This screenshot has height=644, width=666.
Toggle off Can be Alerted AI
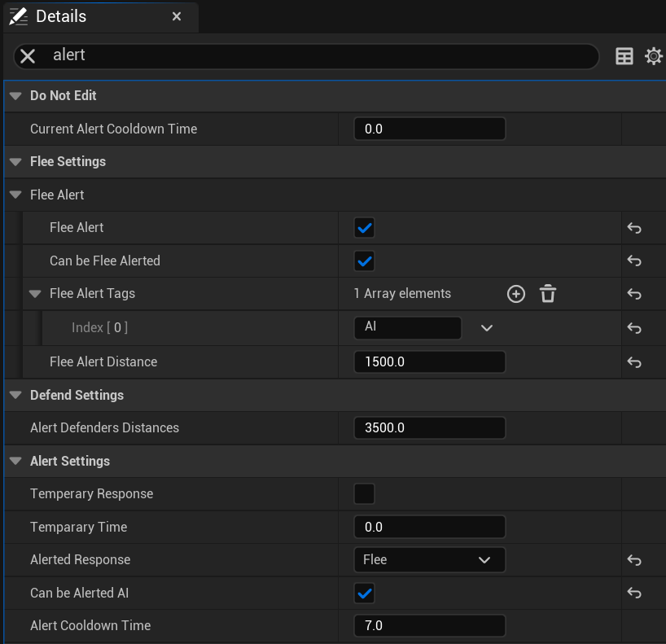(x=365, y=594)
